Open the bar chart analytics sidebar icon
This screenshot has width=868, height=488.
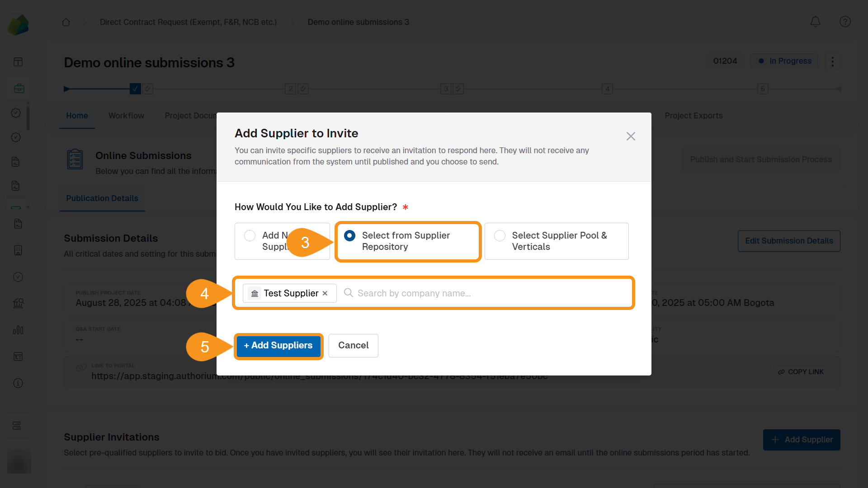pos(18,330)
